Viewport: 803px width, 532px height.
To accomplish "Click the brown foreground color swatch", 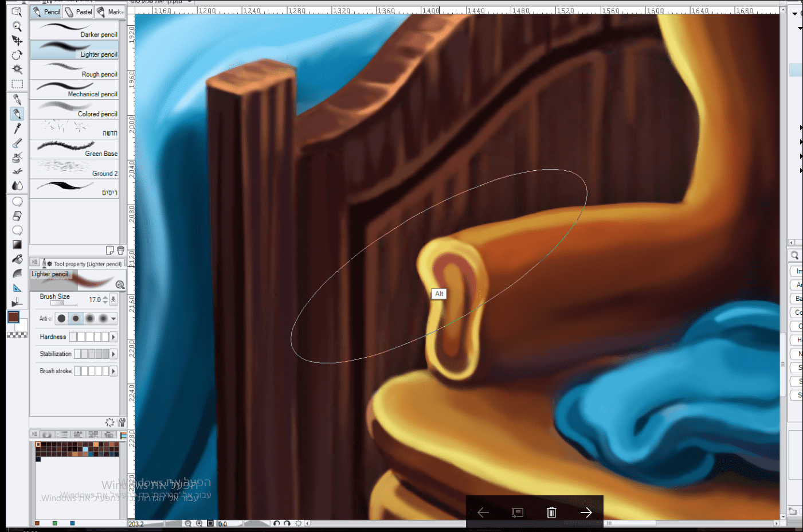I will click(14, 317).
